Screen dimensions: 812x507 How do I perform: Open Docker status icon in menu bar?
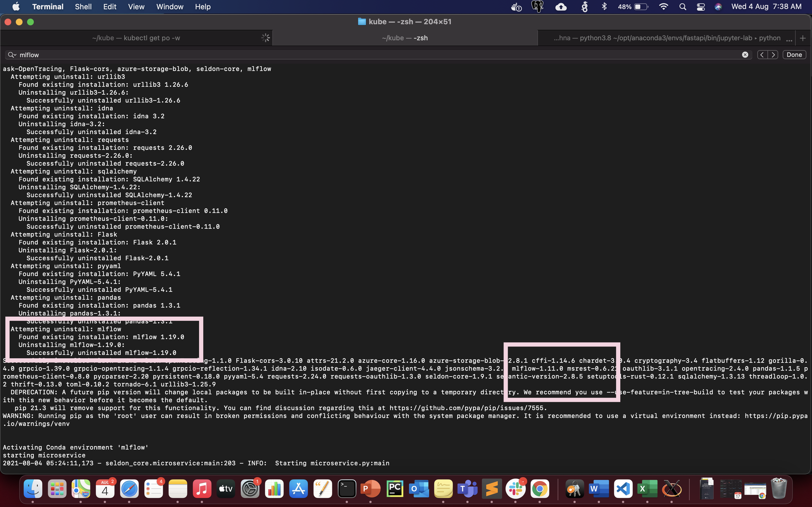coord(517,6)
